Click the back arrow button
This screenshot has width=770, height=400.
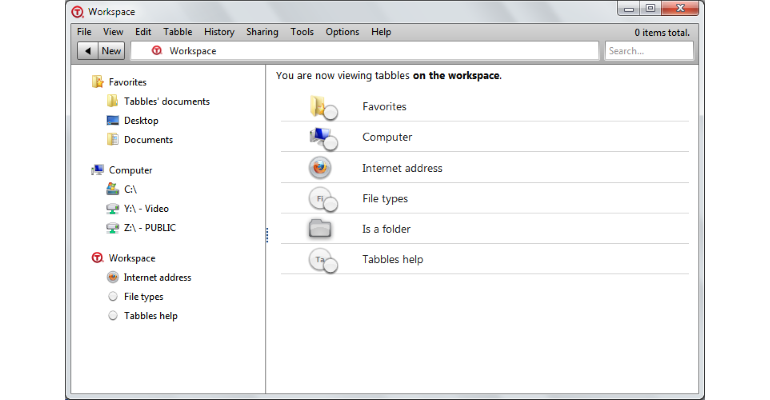(x=88, y=51)
